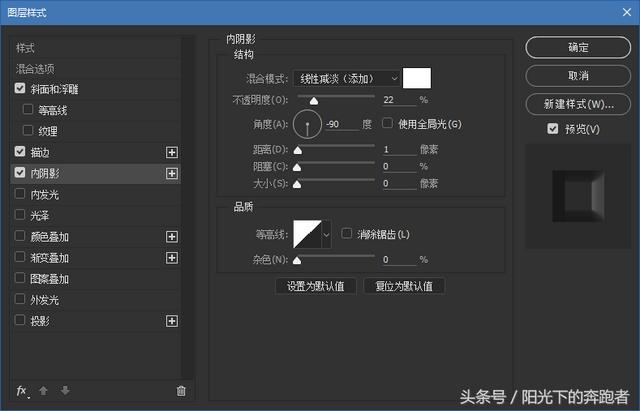Screen dimensions: 640x411
Task: Check 消除锯齿(L) option
Action: pyautogui.click(x=347, y=233)
